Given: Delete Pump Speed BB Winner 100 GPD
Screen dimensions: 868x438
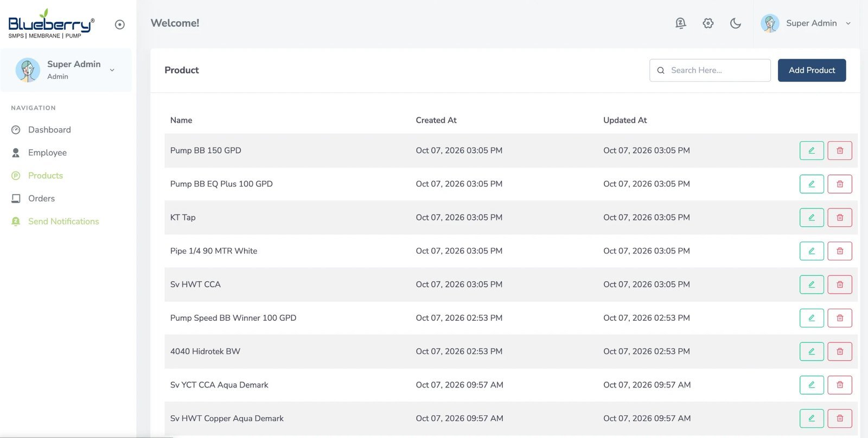Looking at the screenshot, I should 840,318.
